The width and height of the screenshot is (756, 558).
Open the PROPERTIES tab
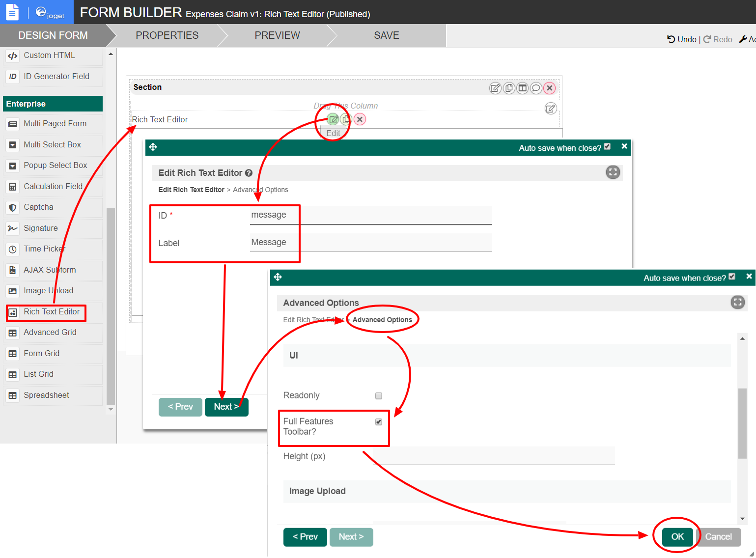tap(167, 35)
